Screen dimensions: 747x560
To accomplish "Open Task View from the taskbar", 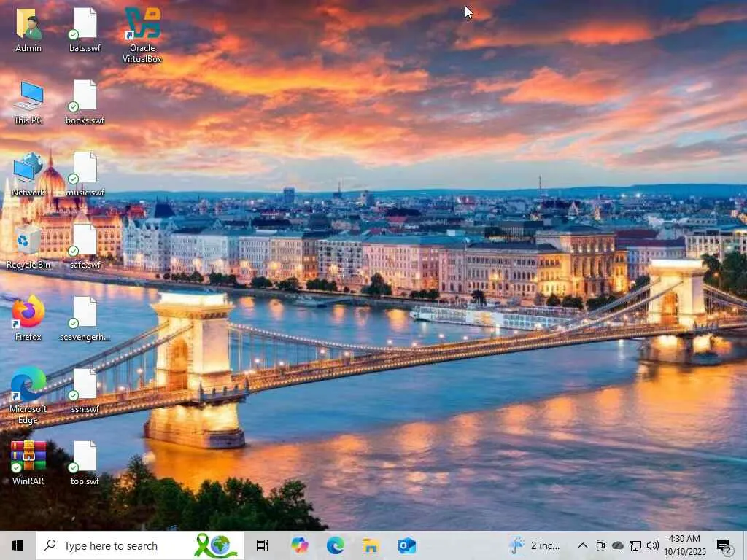I will click(263, 545).
